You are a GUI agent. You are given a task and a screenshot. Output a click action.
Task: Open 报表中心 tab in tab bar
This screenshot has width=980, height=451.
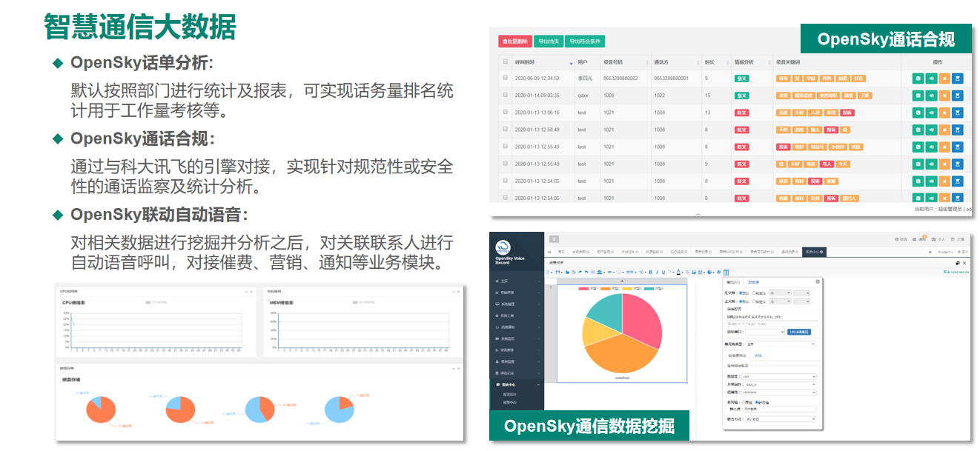pos(814,252)
